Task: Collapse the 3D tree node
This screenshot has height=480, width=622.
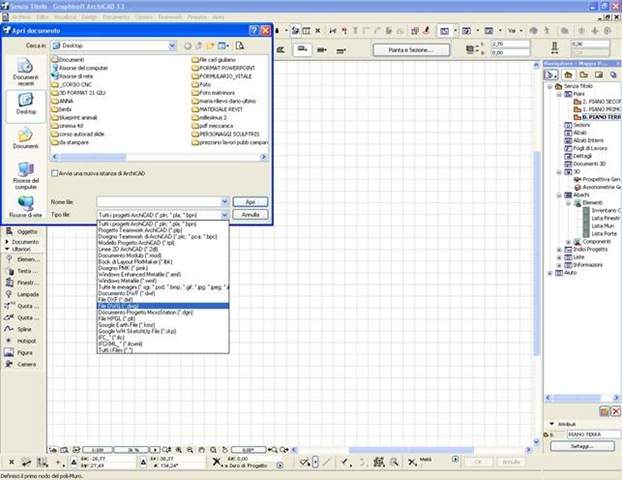Action: (x=559, y=172)
